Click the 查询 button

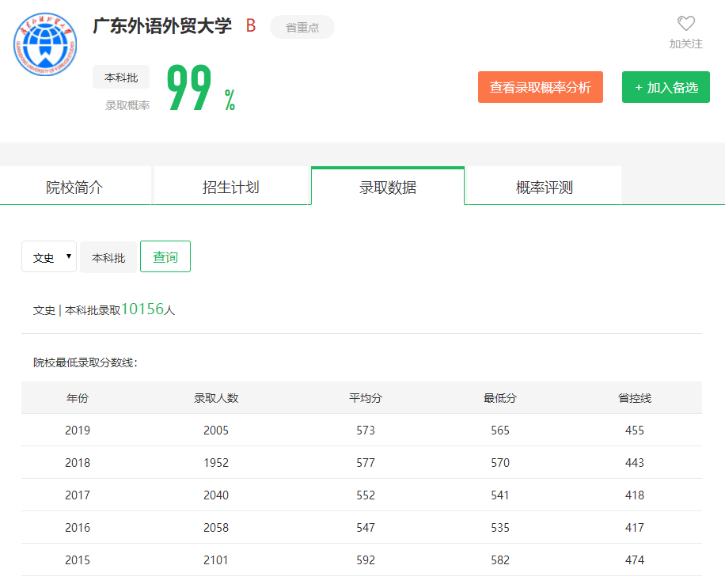coord(165,256)
